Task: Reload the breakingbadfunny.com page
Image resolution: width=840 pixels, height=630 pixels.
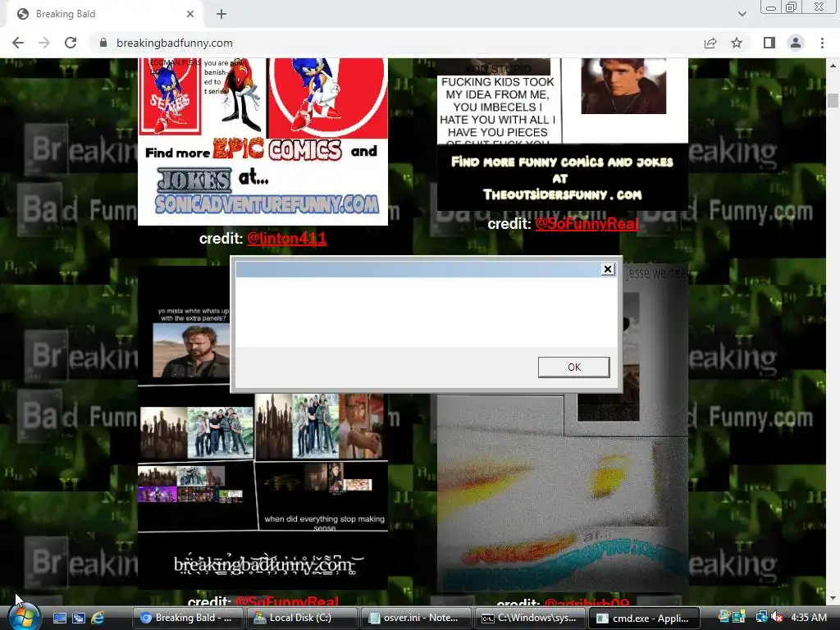Action: 71,43
